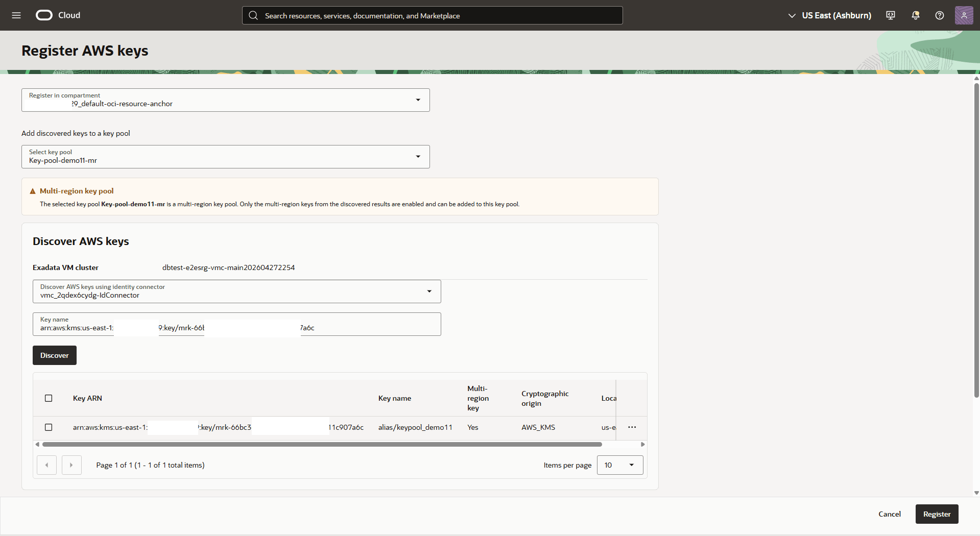The image size is (980, 536).
Task: Select all keys with header checkbox
Action: 49,398
